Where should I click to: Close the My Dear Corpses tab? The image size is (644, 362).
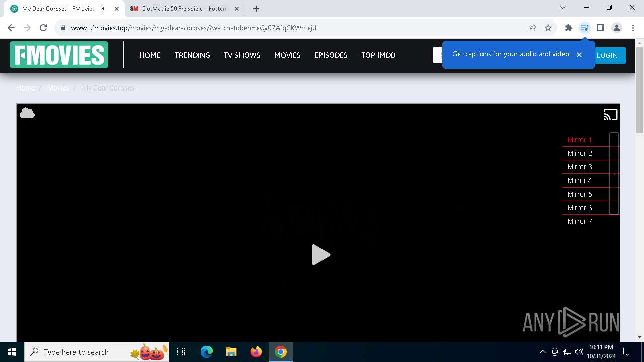point(117,9)
